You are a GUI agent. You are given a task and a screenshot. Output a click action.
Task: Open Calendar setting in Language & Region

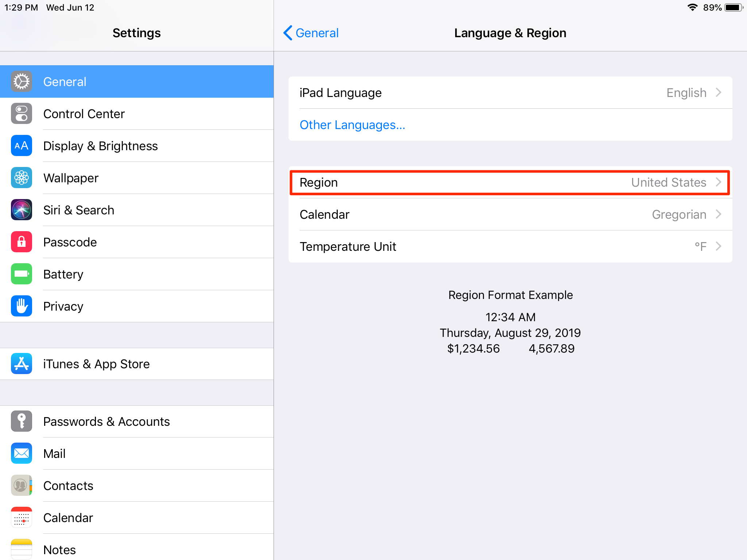[510, 214]
